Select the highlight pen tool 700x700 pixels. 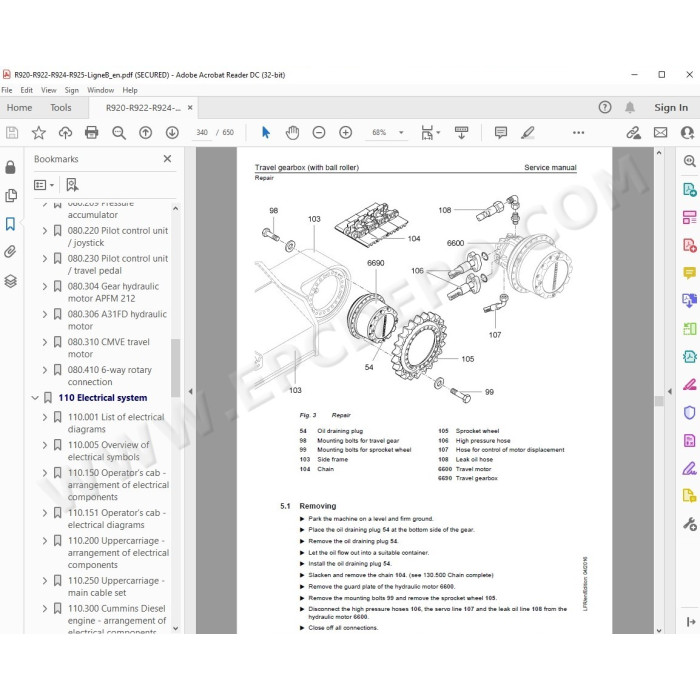click(528, 133)
